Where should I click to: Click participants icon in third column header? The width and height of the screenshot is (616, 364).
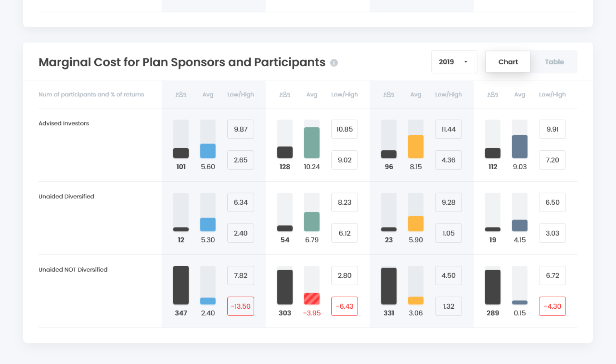coord(389,95)
